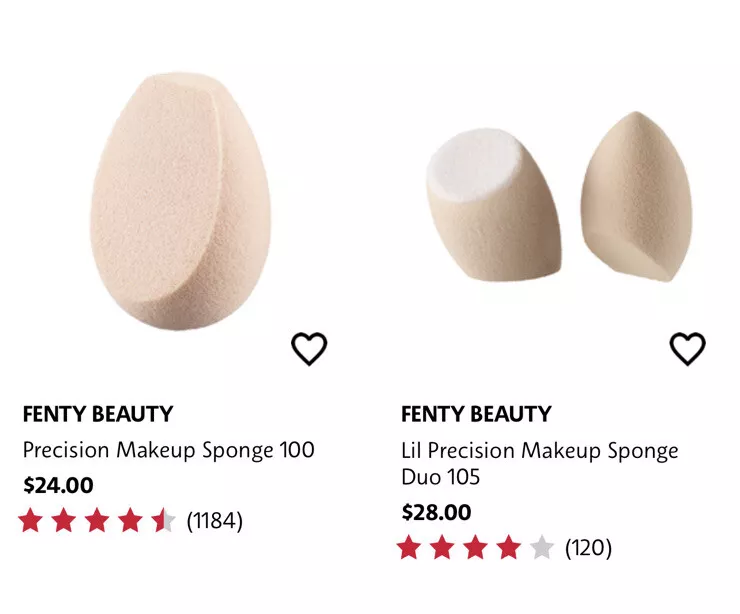Click the fourth red star of Sponge Duo rating
The width and height of the screenshot is (740, 614).
coord(508,547)
